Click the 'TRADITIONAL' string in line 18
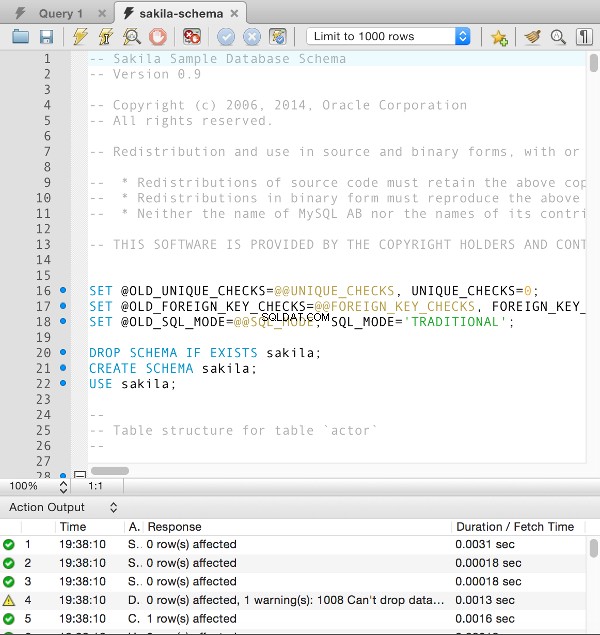This screenshot has height=635, width=600. pyautogui.click(x=455, y=322)
